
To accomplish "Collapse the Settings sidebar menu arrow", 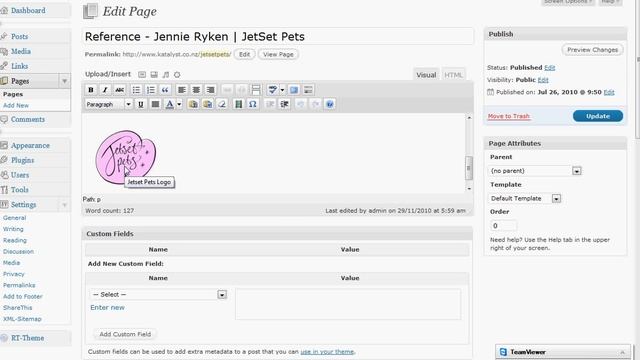I will pyautogui.click(x=64, y=204).
